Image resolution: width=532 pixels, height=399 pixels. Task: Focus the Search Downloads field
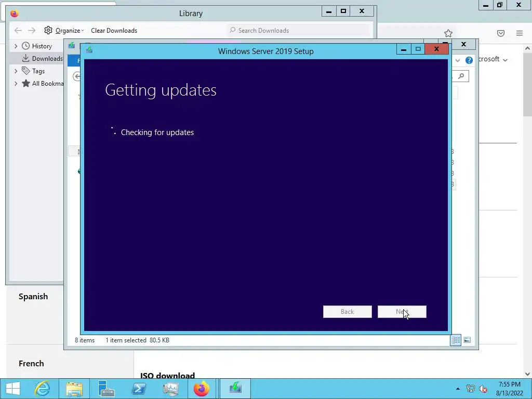point(299,30)
